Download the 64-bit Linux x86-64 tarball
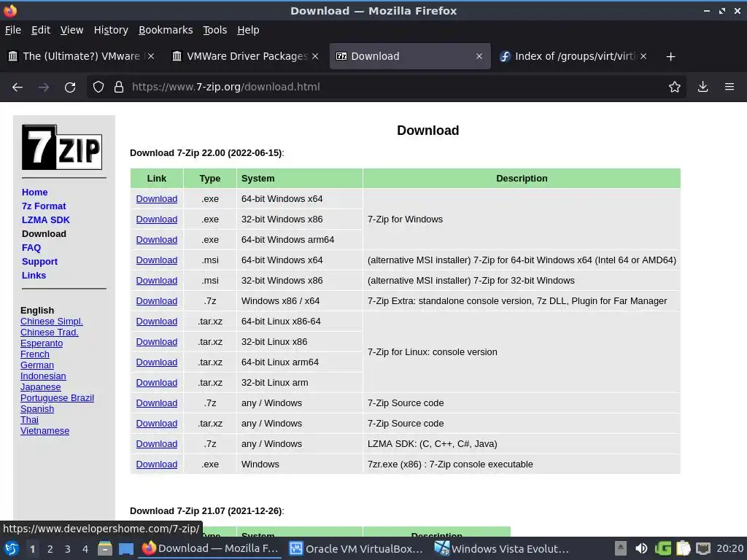This screenshot has height=560, width=747. [157, 322]
